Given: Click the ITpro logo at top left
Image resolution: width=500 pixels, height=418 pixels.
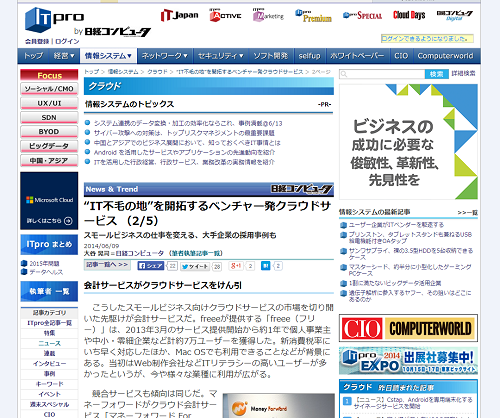Looking at the screenshot, I should coord(55,19).
